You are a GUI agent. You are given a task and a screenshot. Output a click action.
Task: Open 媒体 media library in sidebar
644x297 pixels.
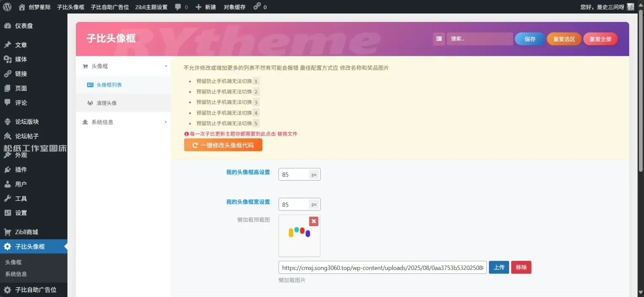(21, 59)
